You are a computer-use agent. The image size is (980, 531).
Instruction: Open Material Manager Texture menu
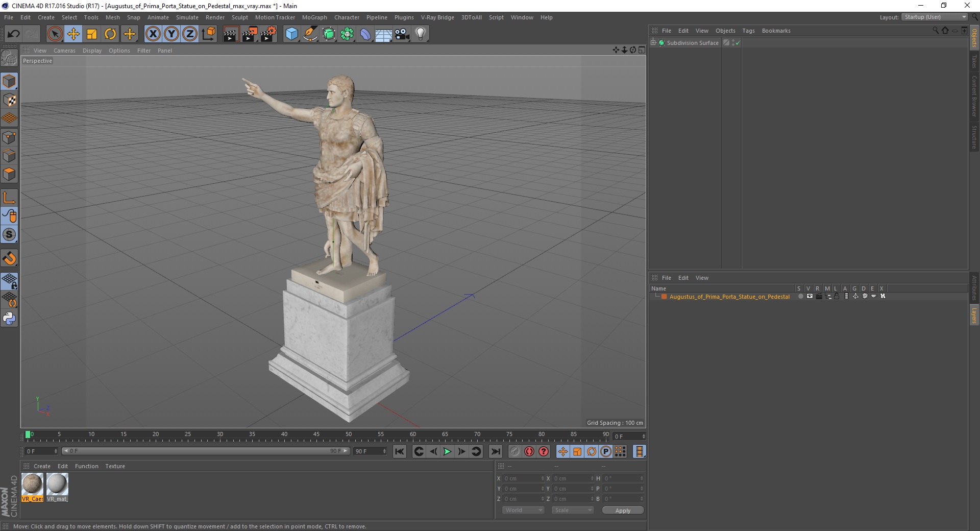pyautogui.click(x=115, y=466)
